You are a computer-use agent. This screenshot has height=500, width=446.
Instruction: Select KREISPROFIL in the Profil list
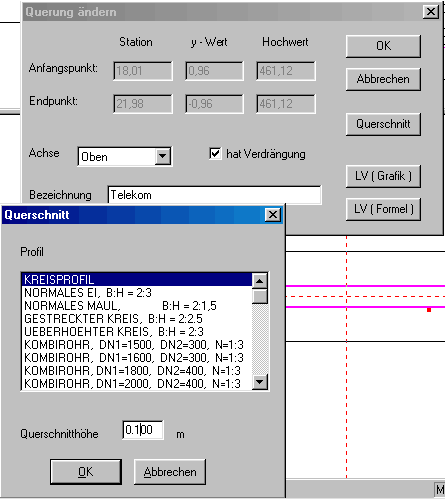click(137, 280)
